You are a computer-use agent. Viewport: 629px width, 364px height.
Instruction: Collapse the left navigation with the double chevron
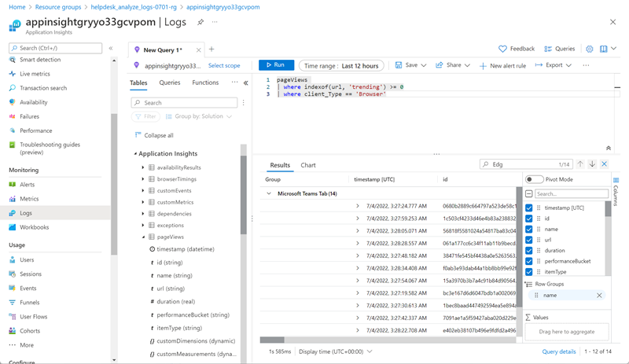(111, 48)
